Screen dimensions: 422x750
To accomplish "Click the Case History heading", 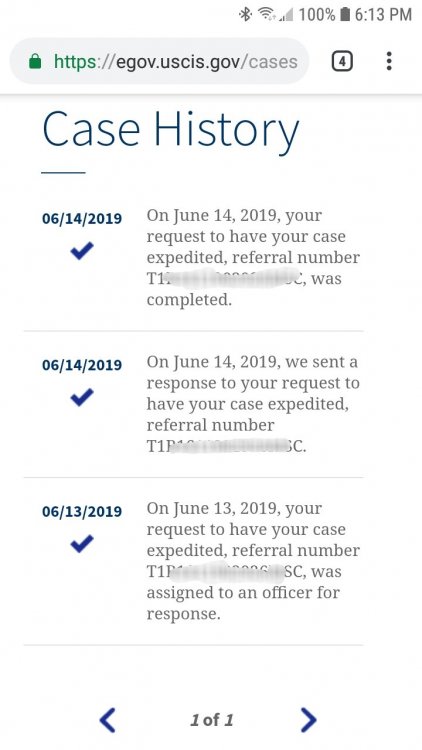I will click(171, 129).
